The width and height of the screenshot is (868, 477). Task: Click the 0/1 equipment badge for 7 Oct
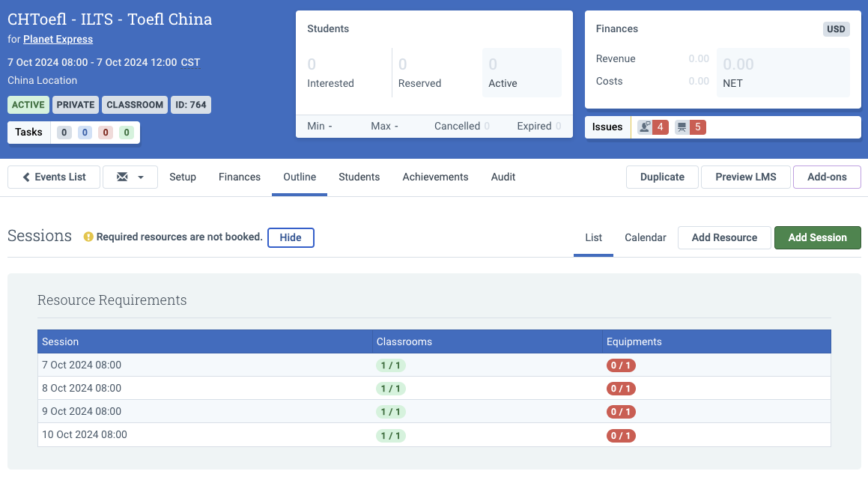point(621,365)
